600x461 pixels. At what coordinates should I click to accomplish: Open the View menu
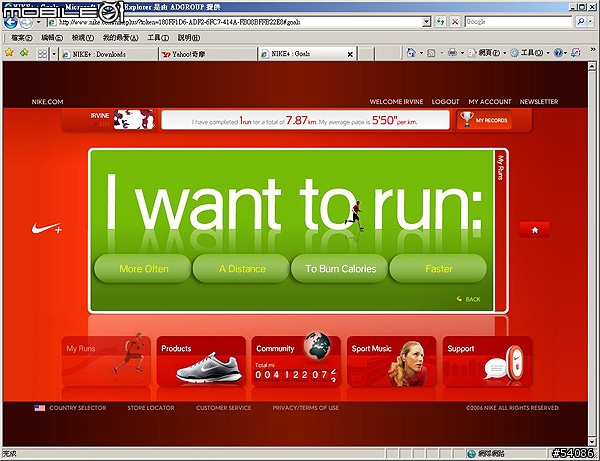coord(82,37)
